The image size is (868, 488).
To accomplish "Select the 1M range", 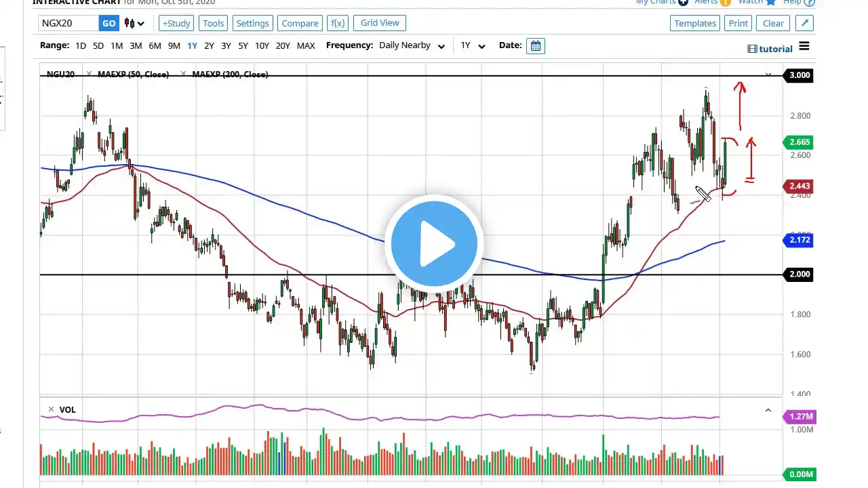I will [x=117, y=45].
